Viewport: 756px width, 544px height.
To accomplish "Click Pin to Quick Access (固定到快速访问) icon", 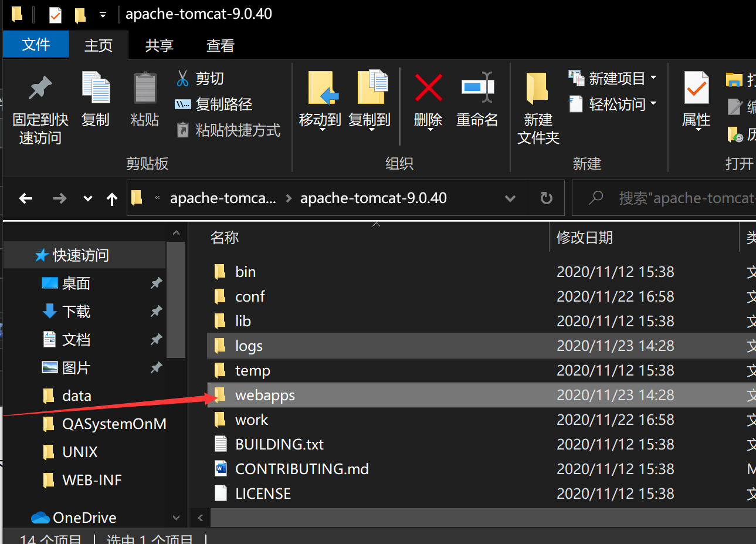I will 40,88.
